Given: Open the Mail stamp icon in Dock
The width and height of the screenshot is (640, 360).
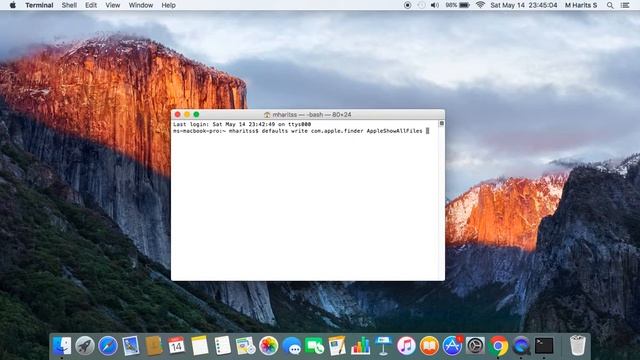Looking at the screenshot, I should point(131,346).
